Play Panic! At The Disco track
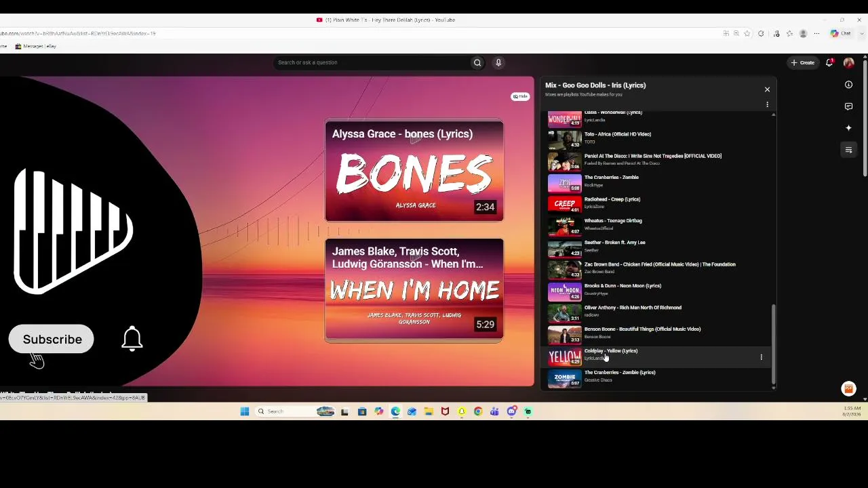This screenshot has height=488, width=868. click(x=658, y=161)
